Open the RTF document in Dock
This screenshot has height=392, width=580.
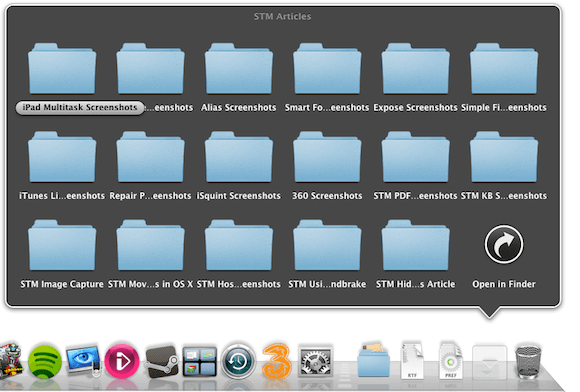412,361
